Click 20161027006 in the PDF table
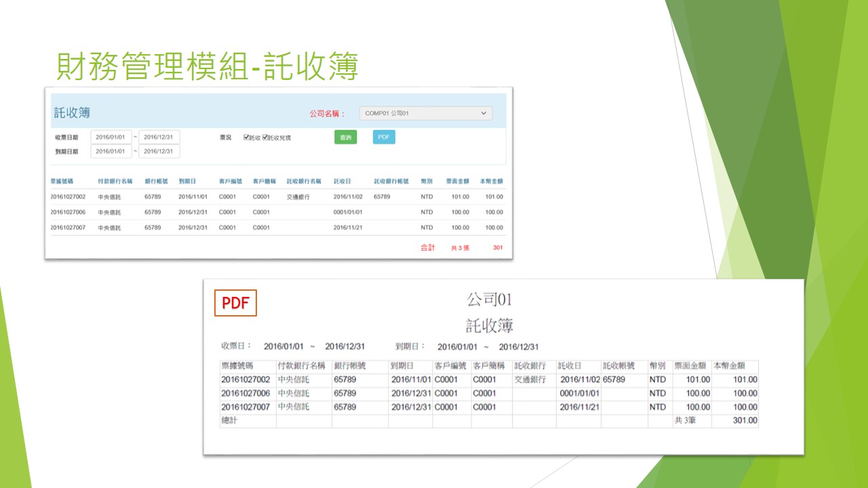 [x=245, y=393]
